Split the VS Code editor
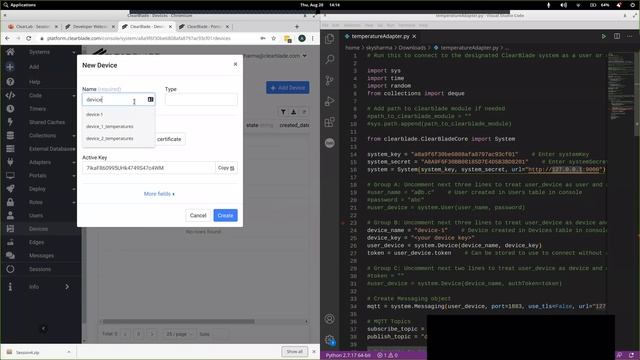 pos(617,36)
